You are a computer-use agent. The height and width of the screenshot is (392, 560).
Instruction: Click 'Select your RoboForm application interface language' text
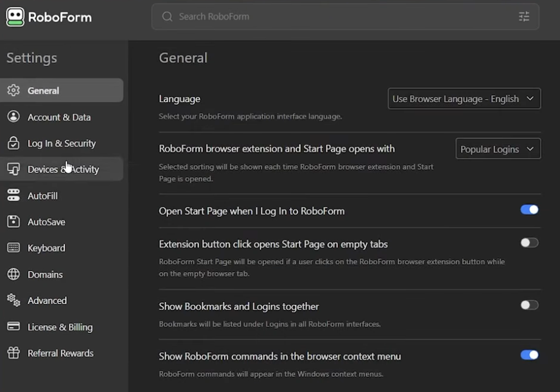(x=250, y=116)
